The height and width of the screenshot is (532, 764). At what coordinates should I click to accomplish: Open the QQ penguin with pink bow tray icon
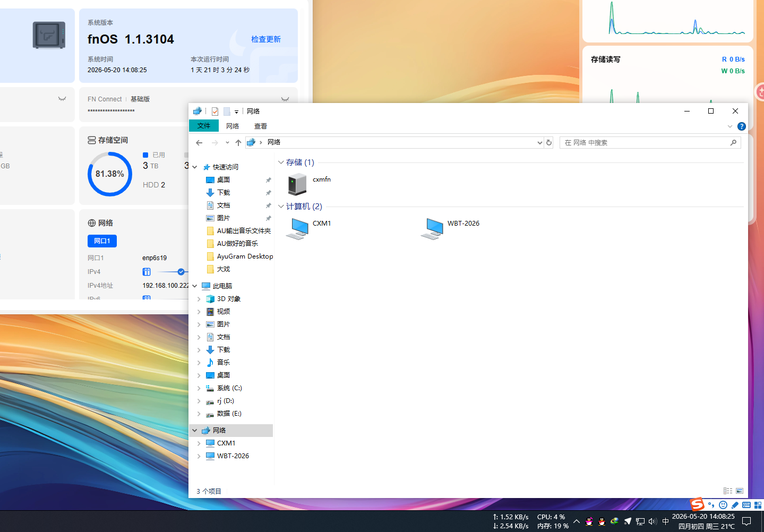point(589,521)
